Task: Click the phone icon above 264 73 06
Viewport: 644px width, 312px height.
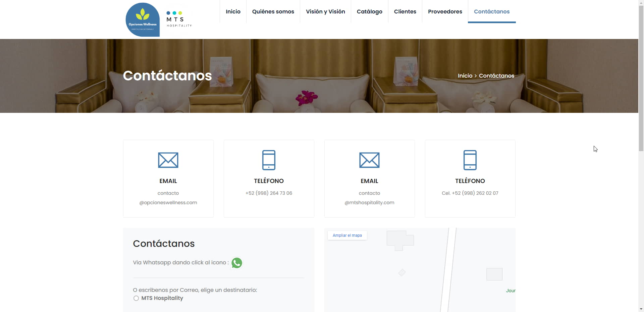Action: pyautogui.click(x=269, y=160)
